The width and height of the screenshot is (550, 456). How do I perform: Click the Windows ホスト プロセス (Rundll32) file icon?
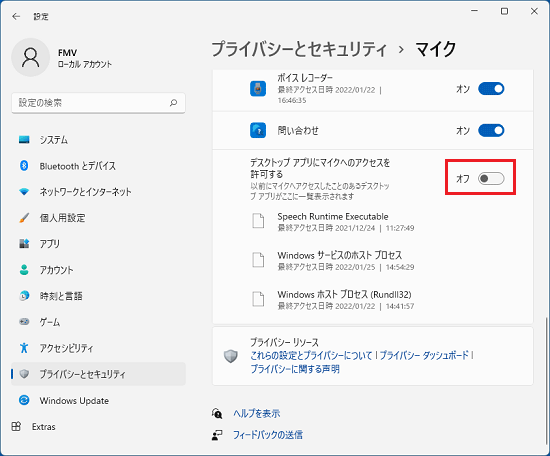tap(259, 299)
